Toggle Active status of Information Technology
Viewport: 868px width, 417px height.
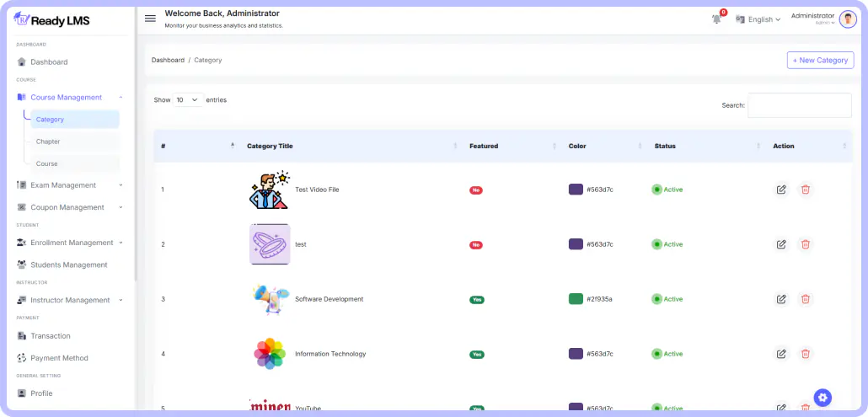coord(667,354)
